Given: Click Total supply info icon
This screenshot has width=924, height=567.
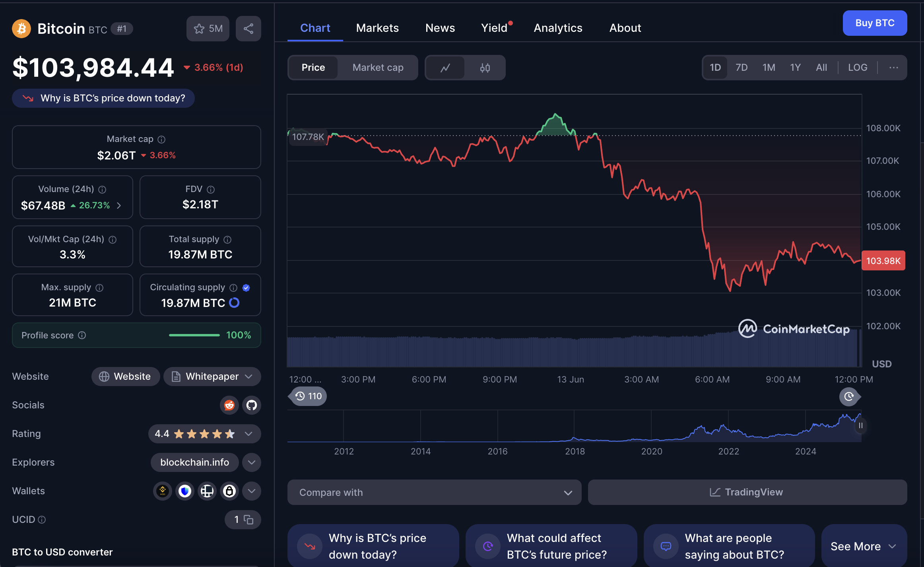Looking at the screenshot, I should click(x=227, y=240).
